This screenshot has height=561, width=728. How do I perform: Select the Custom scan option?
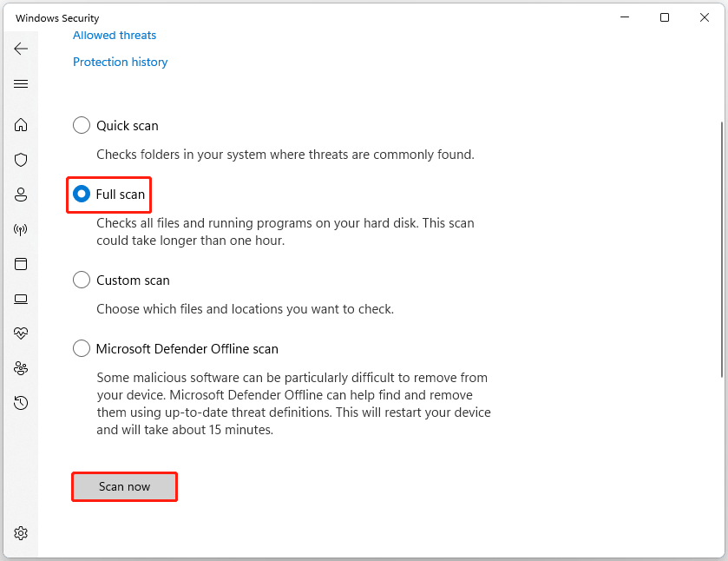tap(81, 280)
